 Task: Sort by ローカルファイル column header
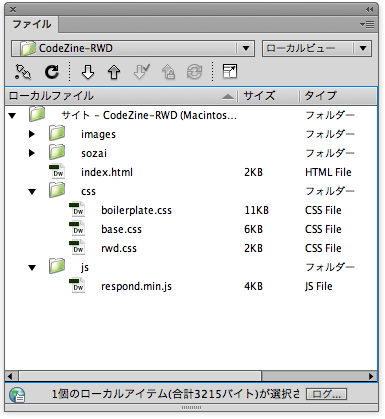pos(122,96)
